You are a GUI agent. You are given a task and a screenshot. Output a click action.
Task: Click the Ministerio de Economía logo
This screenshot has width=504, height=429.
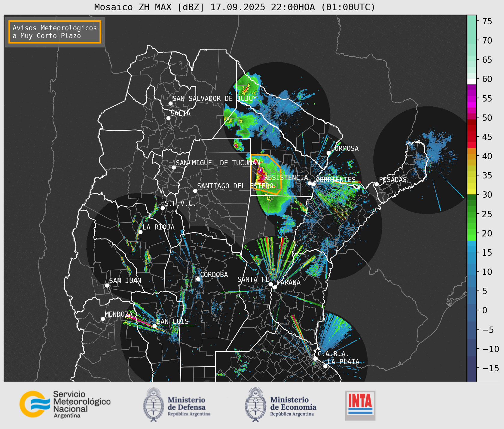280,404
